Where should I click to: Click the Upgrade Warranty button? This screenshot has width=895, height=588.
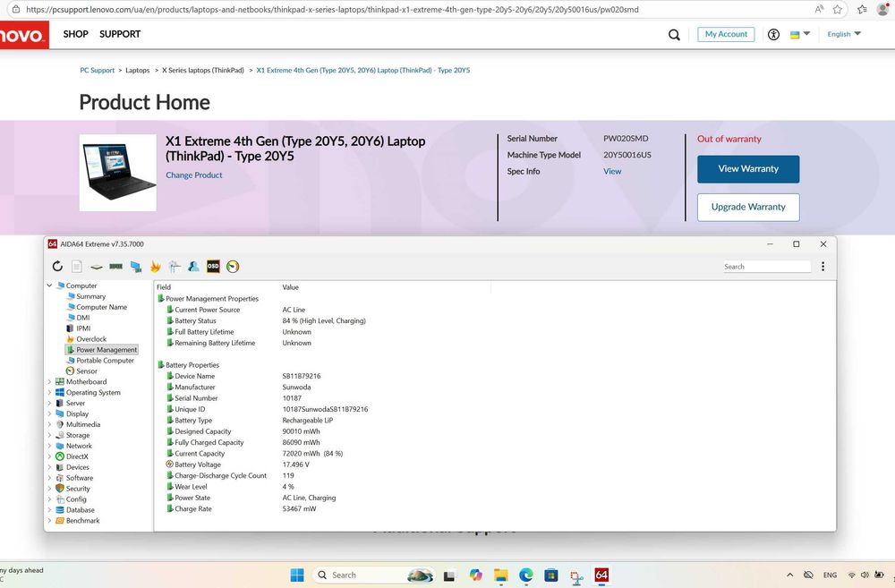pos(747,208)
